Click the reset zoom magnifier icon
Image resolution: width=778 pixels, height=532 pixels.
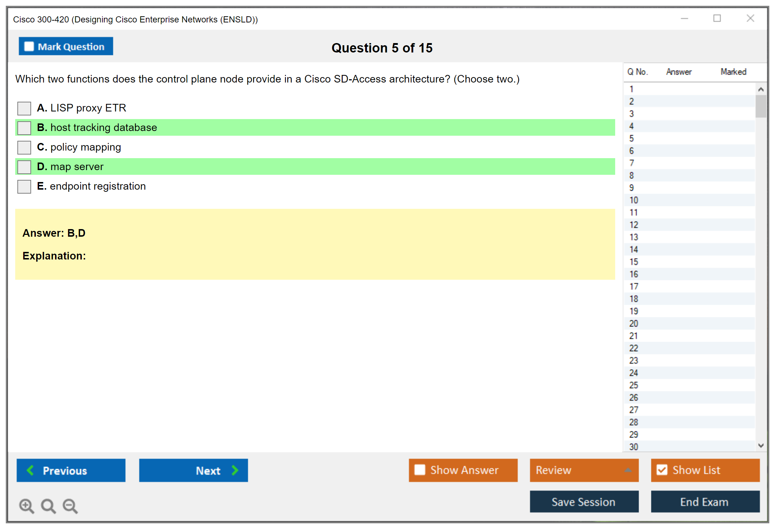click(48, 506)
